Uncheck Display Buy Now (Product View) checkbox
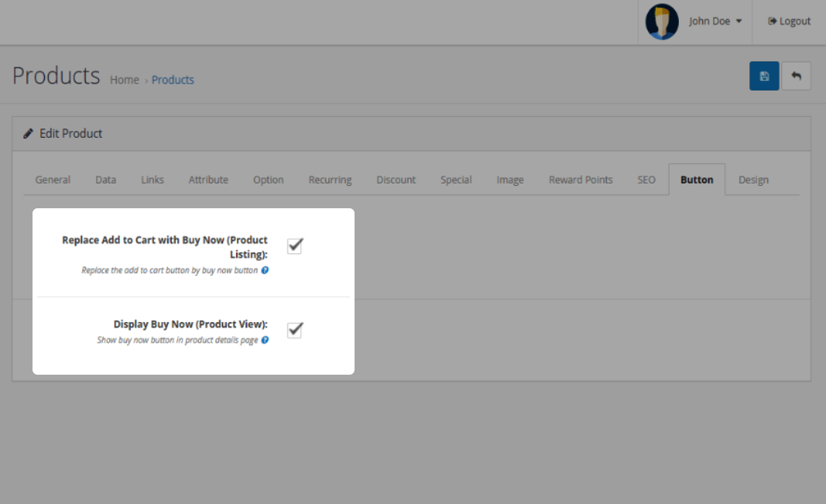The height and width of the screenshot is (504, 826). click(x=294, y=330)
